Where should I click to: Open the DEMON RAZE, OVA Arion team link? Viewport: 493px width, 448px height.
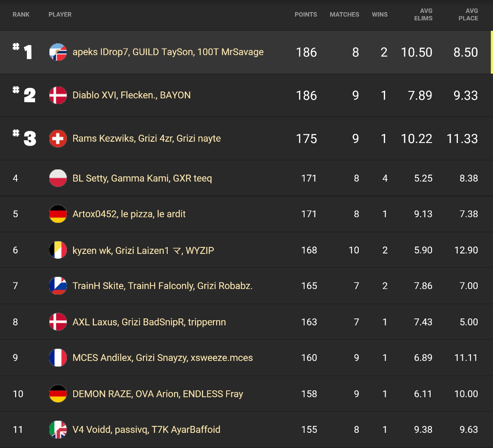[x=158, y=394]
